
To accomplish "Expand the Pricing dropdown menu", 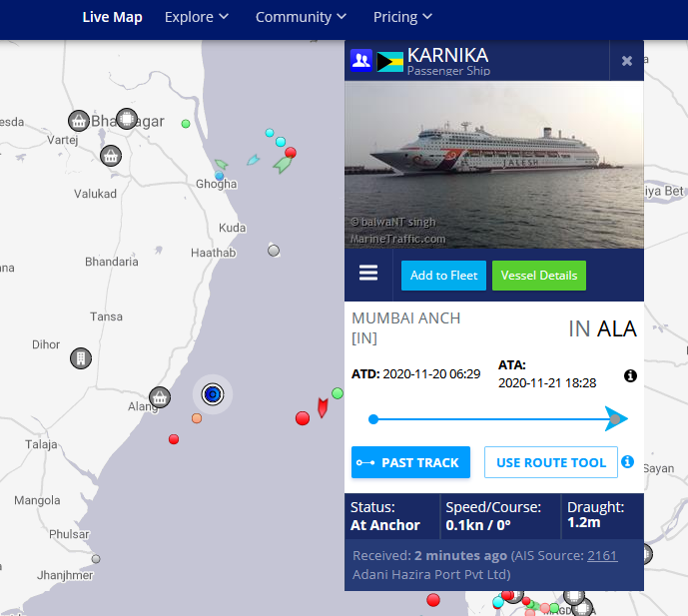I will point(402,17).
